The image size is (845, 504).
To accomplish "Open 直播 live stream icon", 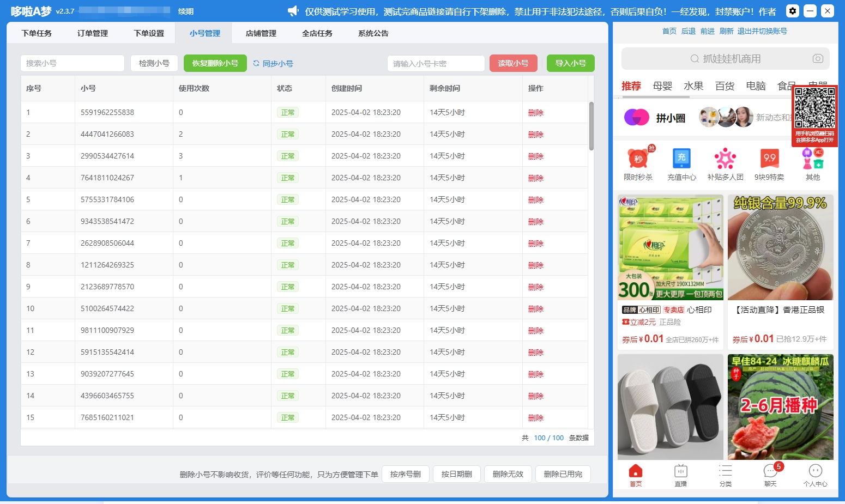I will tap(680, 472).
